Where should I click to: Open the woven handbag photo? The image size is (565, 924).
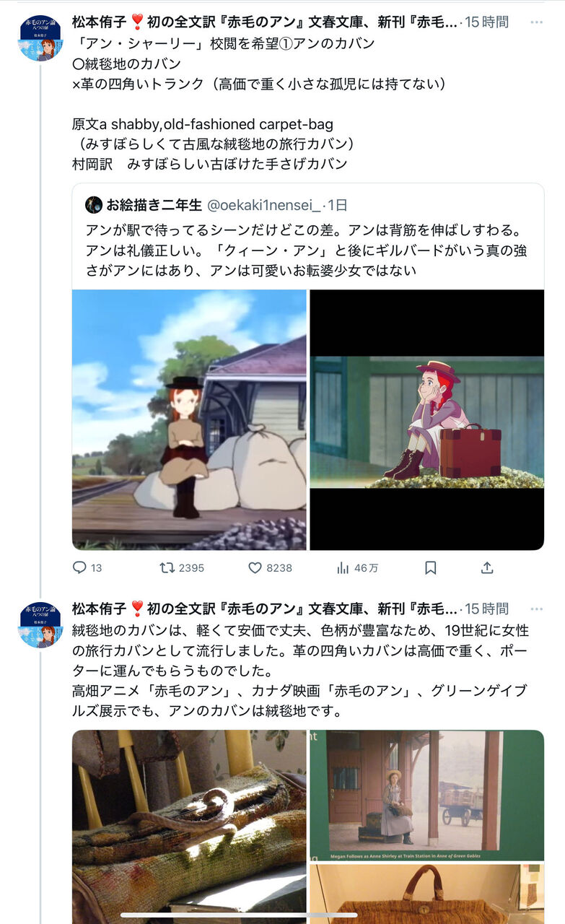pyautogui.click(x=427, y=894)
